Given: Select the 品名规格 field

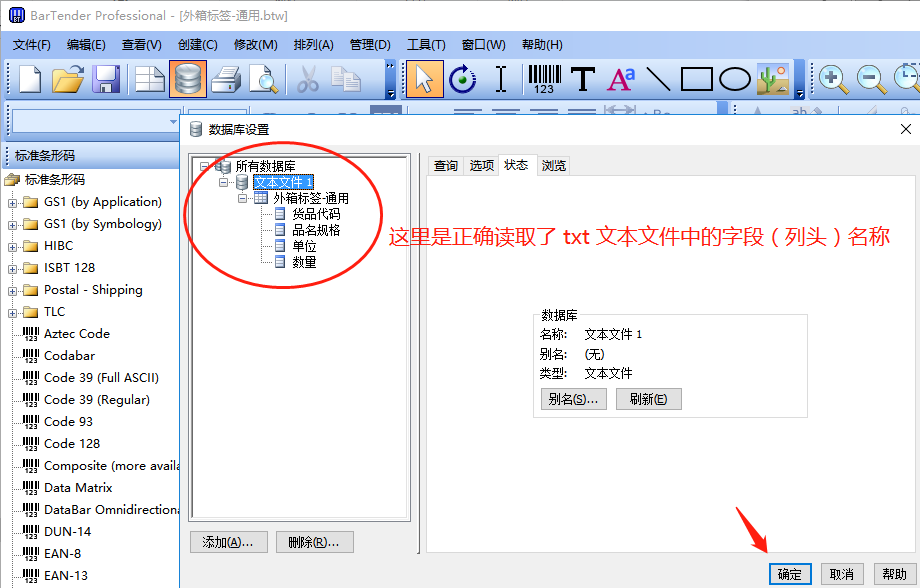Looking at the screenshot, I should pos(316,230).
